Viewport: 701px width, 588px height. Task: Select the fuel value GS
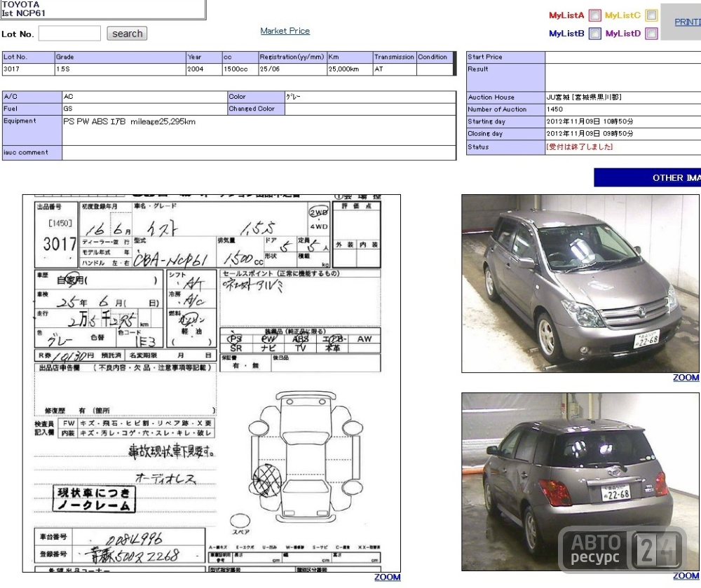(68, 109)
